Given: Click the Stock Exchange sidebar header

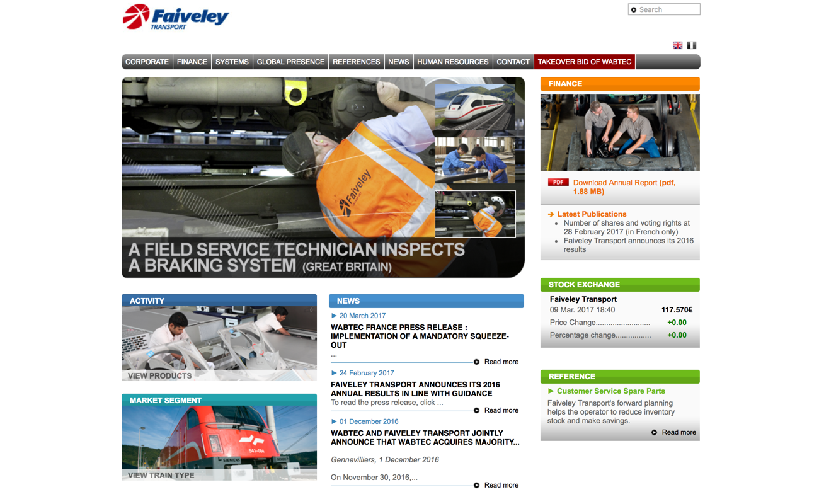Looking at the screenshot, I should click(x=620, y=285).
